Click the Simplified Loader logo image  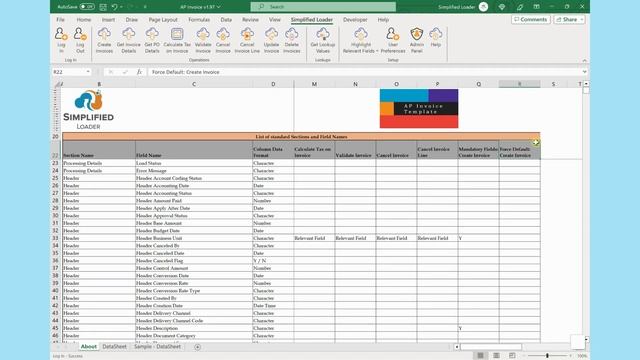(89, 109)
